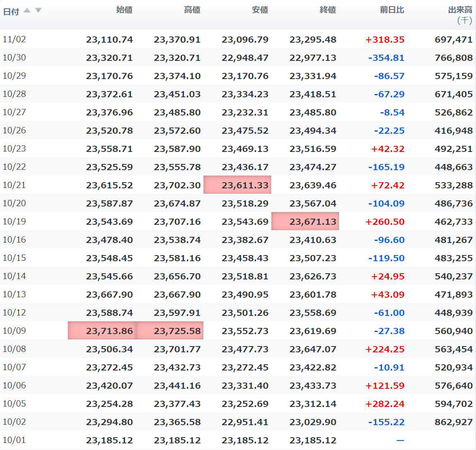The image size is (476, 450).
Task: Click the -354.81 change value
Action: pos(386,58)
